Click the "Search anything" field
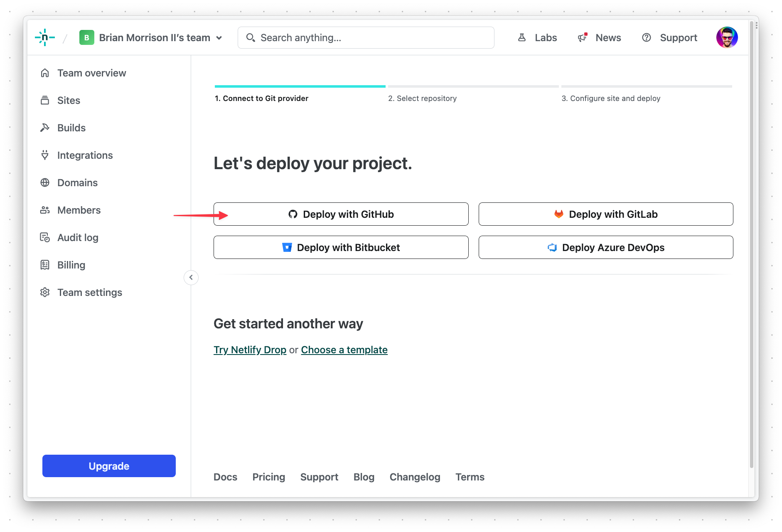782x532 pixels. click(x=366, y=37)
